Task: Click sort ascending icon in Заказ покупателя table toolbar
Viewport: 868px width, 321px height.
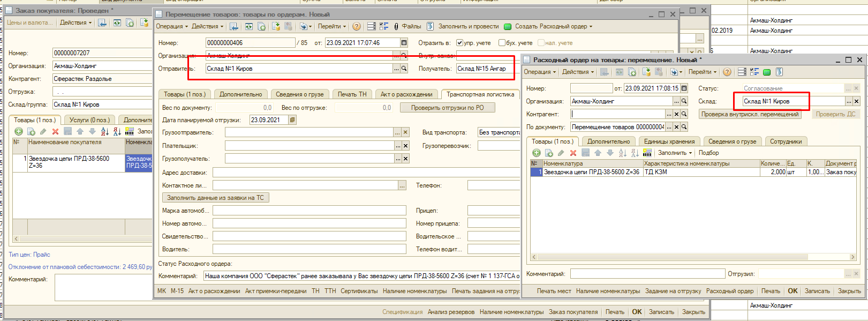Action: [104, 131]
